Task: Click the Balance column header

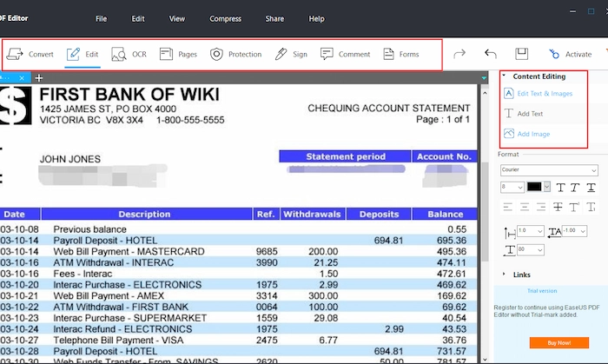Action: pyautogui.click(x=445, y=214)
